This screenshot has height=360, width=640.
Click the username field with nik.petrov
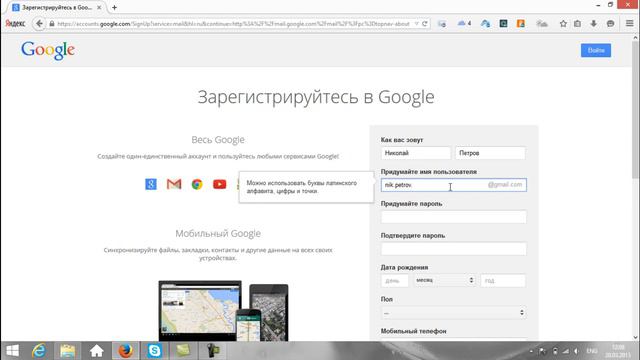coord(453,185)
